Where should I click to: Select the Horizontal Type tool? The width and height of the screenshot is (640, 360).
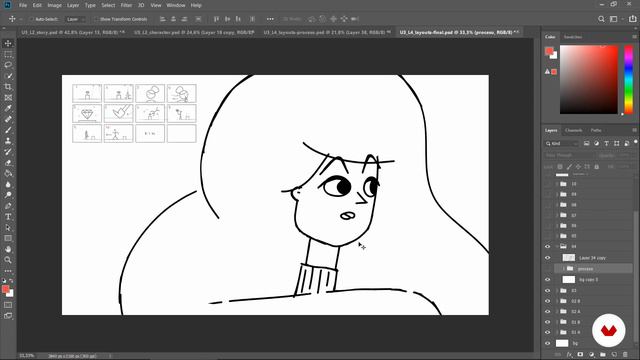click(8, 217)
